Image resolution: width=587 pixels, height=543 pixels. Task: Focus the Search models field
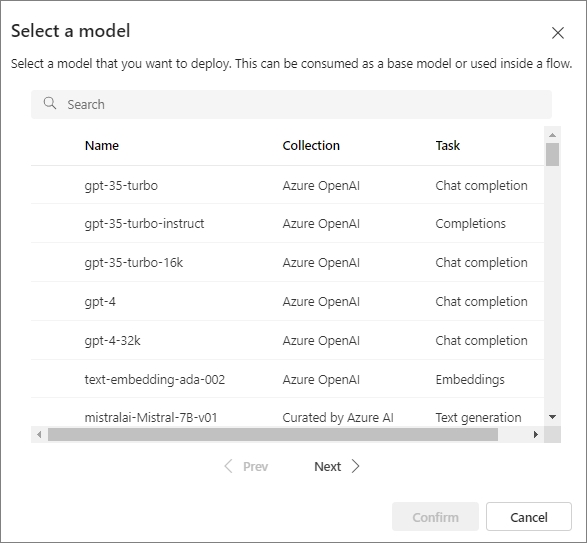coord(291,104)
